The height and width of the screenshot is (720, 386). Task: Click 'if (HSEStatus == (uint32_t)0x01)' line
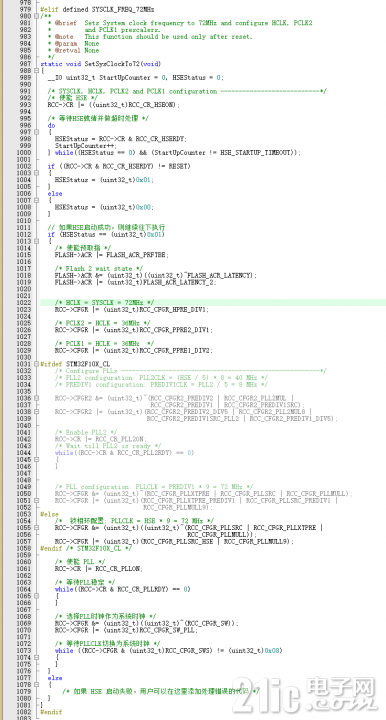tap(106, 234)
